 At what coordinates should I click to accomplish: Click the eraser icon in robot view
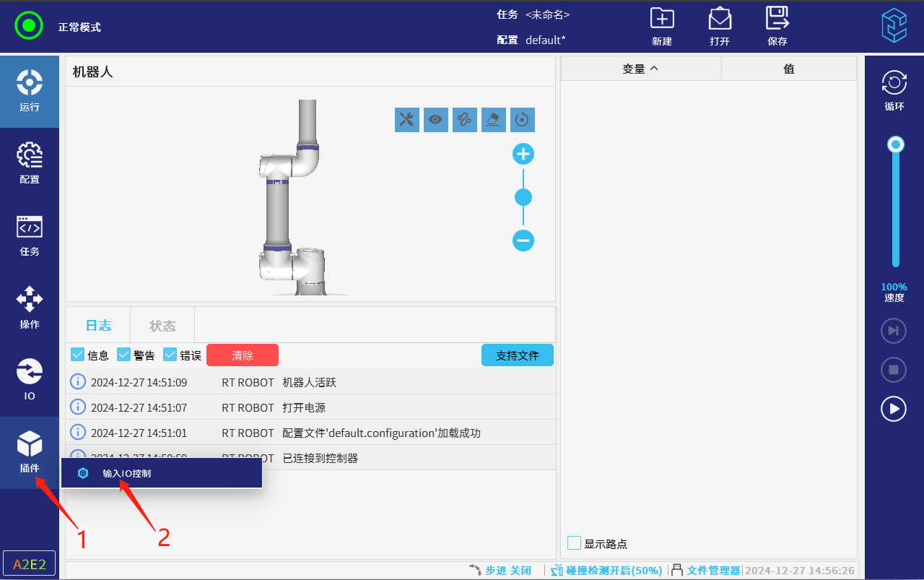tap(494, 120)
